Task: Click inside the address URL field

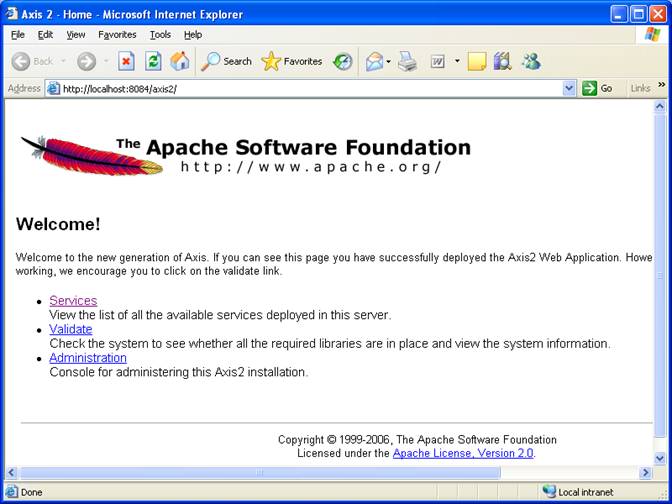Action: coord(311,89)
